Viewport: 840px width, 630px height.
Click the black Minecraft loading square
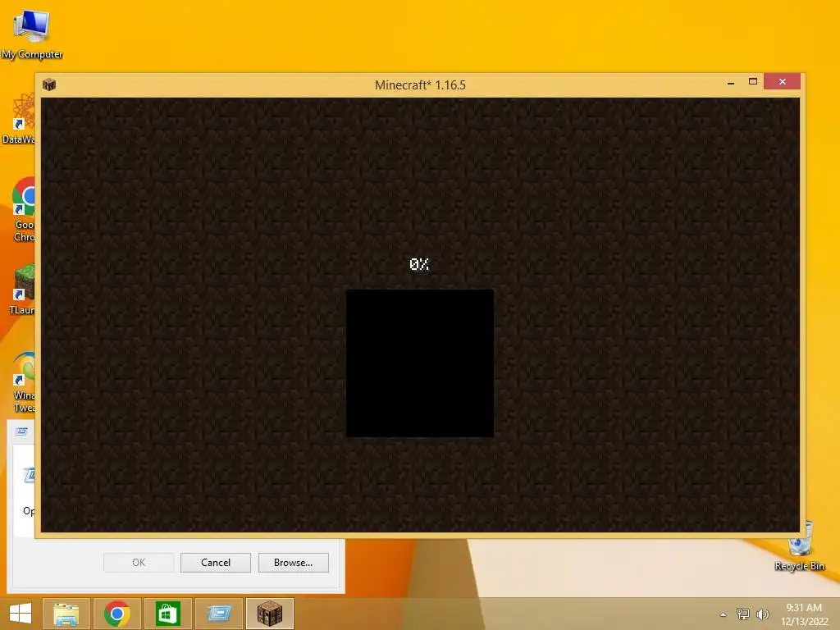coord(419,363)
